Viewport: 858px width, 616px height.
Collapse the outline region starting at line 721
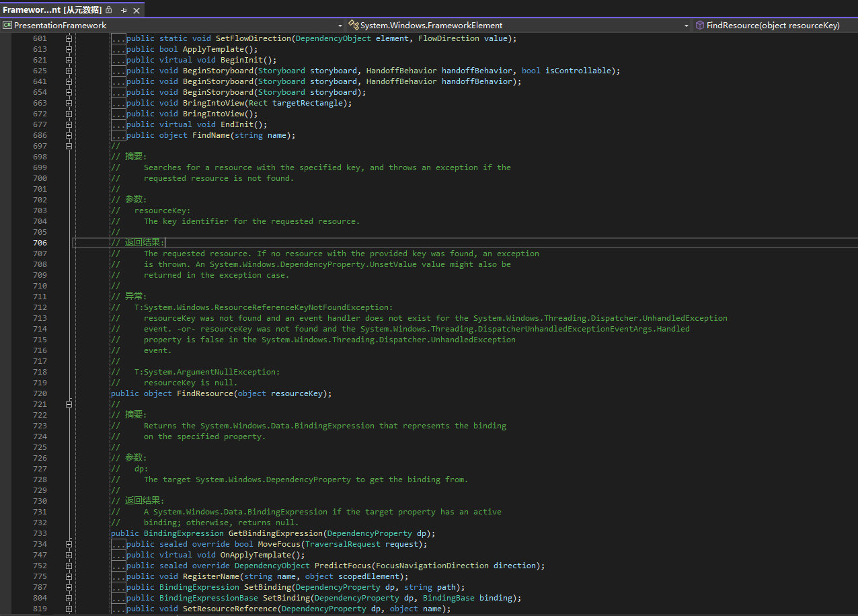[x=69, y=403]
